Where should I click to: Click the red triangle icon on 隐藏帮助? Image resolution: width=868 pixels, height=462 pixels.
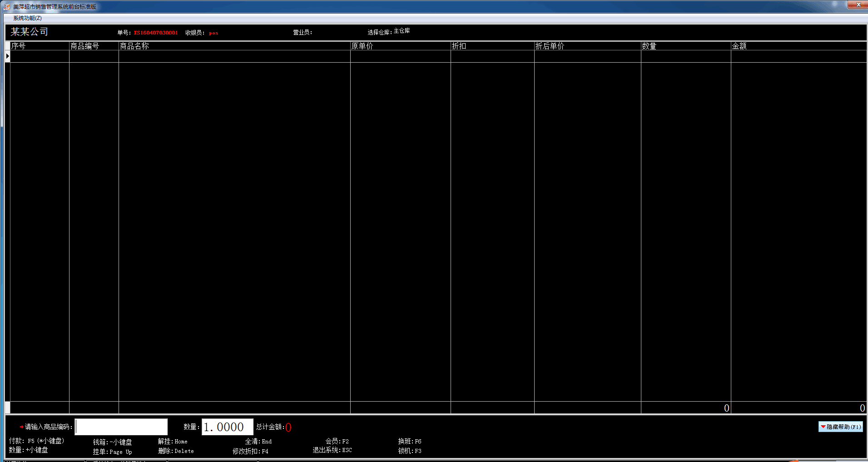(823, 427)
